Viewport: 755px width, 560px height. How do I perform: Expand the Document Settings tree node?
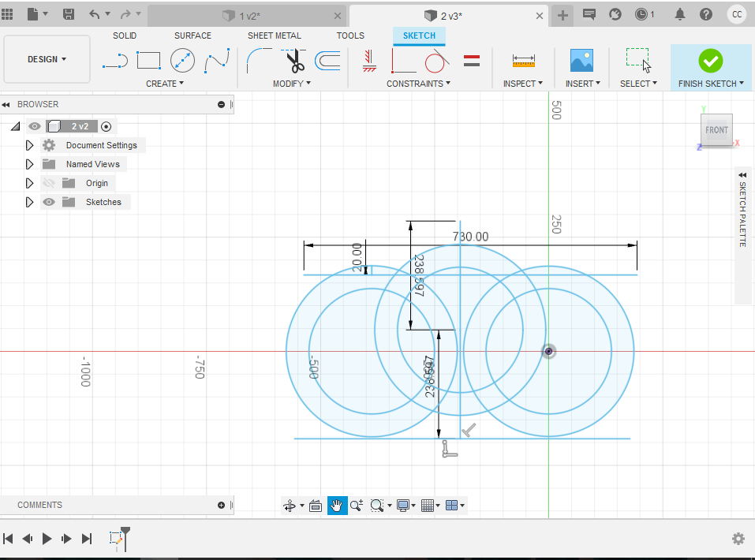30,145
